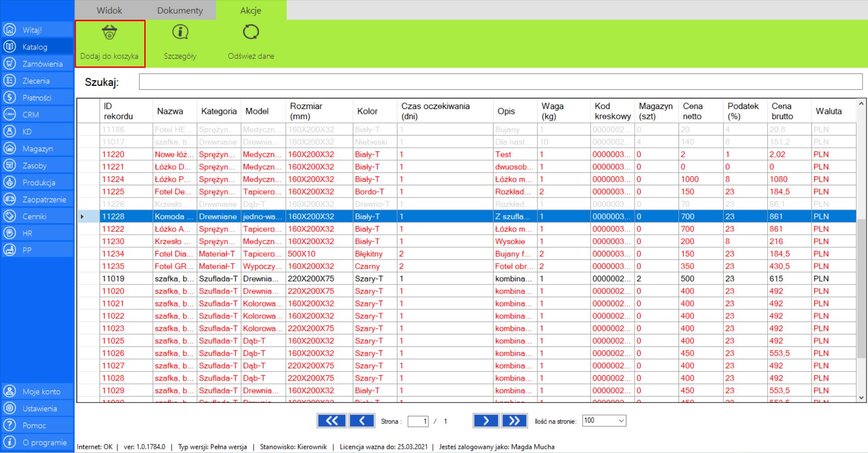Click the Odśwież dane refresh icon

251,33
